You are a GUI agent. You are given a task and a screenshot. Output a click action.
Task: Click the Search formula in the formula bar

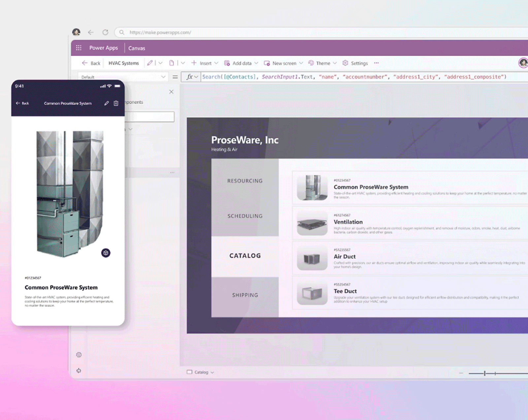click(x=212, y=77)
